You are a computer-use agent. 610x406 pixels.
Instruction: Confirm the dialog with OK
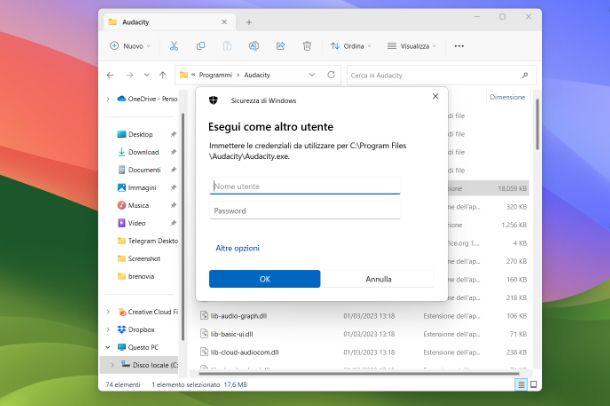pyautogui.click(x=265, y=279)
